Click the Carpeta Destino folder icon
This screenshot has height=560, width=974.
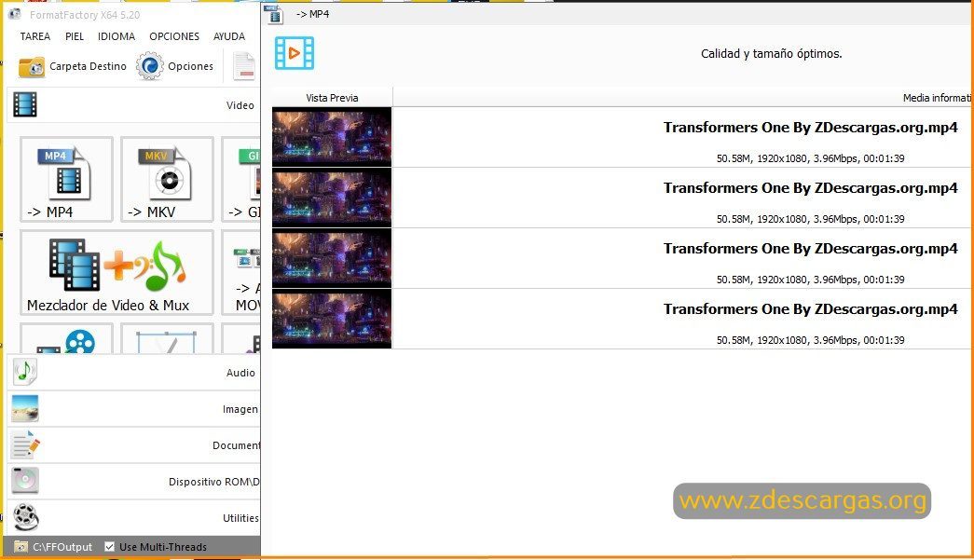pos(32,66)
